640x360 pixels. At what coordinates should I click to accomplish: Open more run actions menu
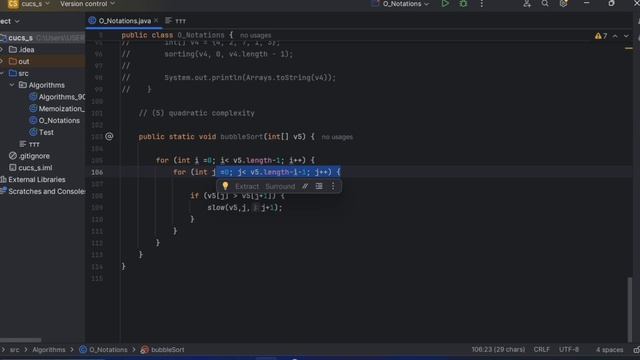[482, 4]
